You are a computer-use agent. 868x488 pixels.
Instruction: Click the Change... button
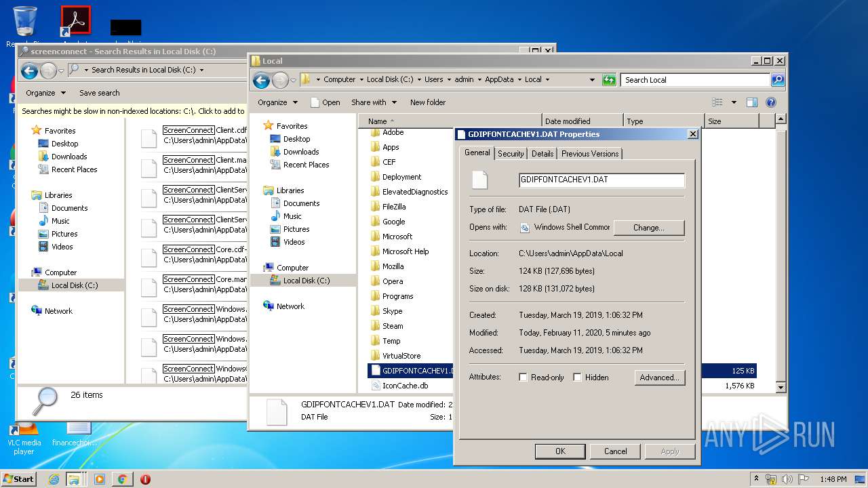649,228
